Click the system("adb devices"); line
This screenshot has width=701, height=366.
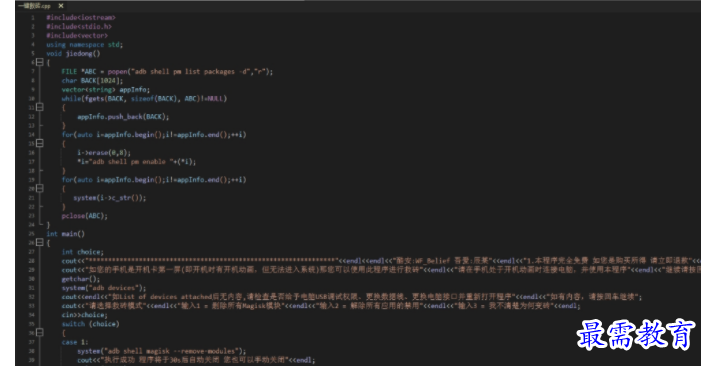[104, 288]
